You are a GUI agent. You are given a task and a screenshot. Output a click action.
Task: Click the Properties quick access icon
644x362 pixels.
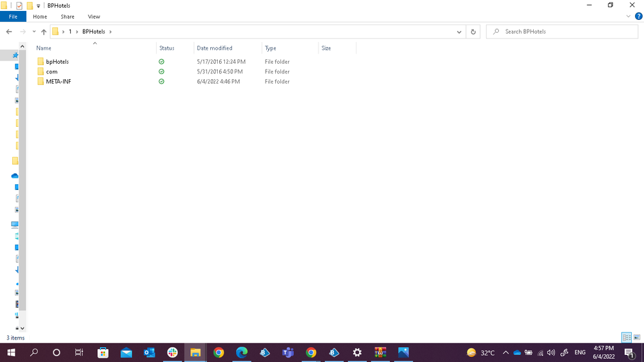point(19,6)
